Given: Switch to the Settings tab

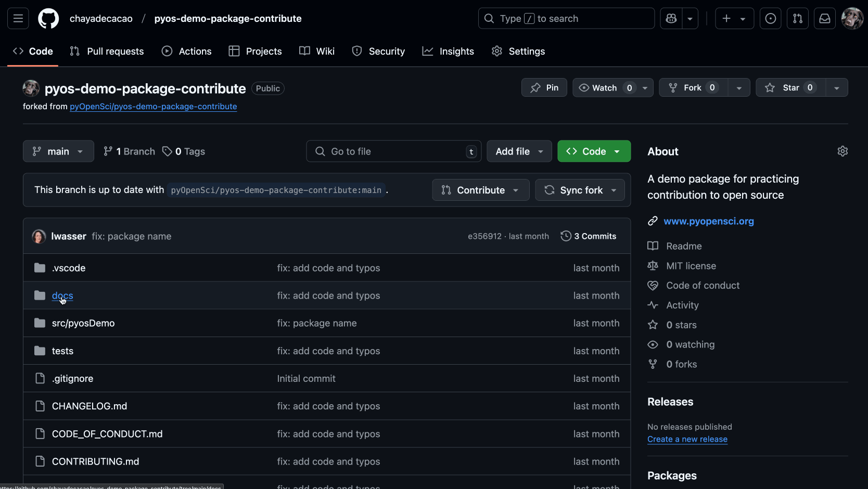Looking at the screenshot, I should click(518, 51).
